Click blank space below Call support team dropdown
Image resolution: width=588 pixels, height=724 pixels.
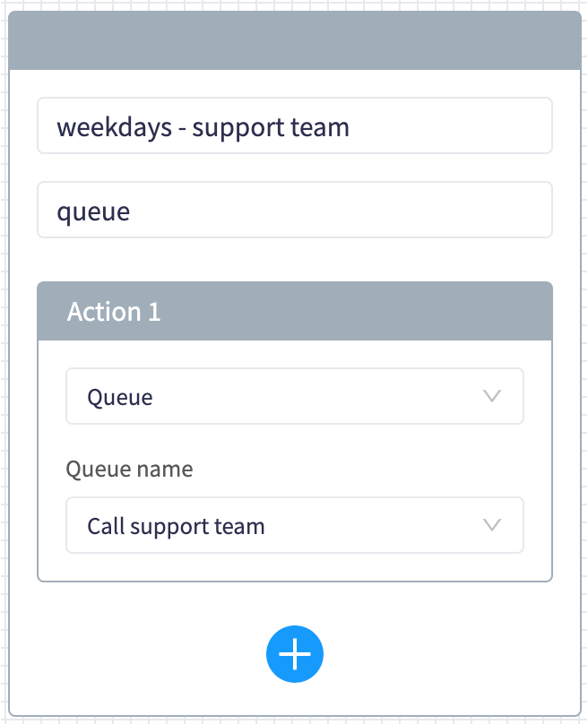coord(295,566)
